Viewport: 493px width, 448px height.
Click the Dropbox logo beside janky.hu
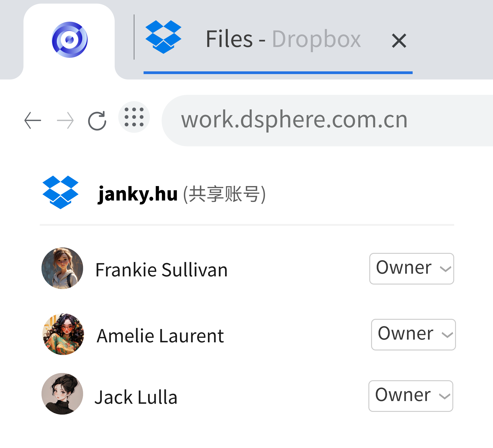coord(60,192)
